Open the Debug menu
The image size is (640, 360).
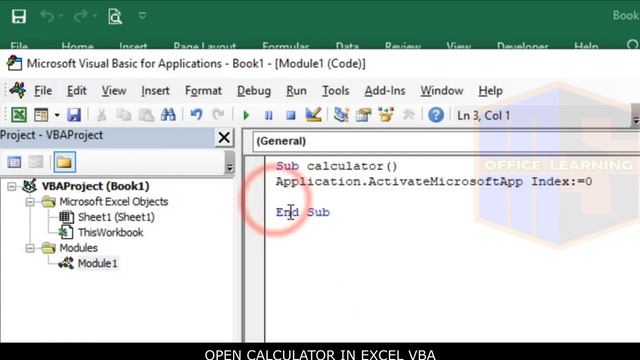pos(254,91)
